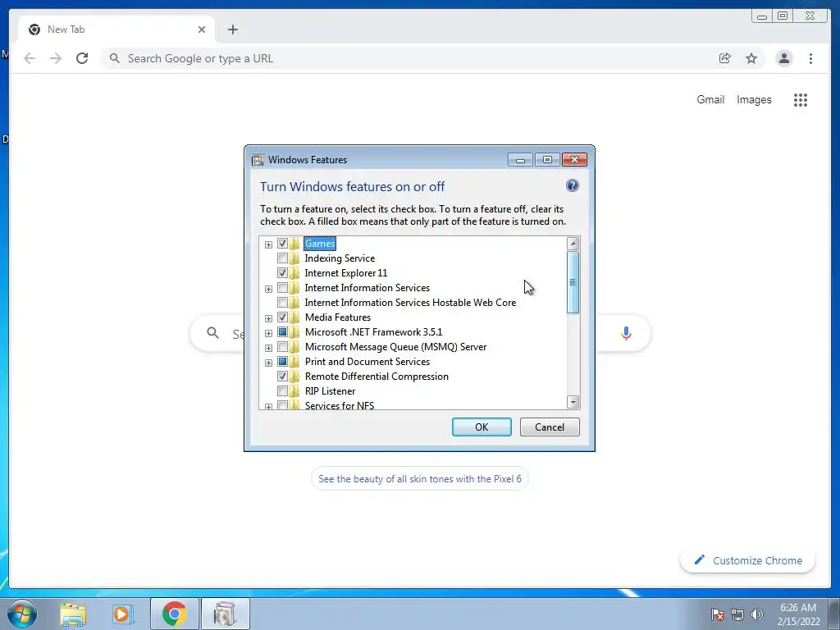Select Remote Differential Compression label
Viewport: 840px width, 630px height.
point(377,376)
